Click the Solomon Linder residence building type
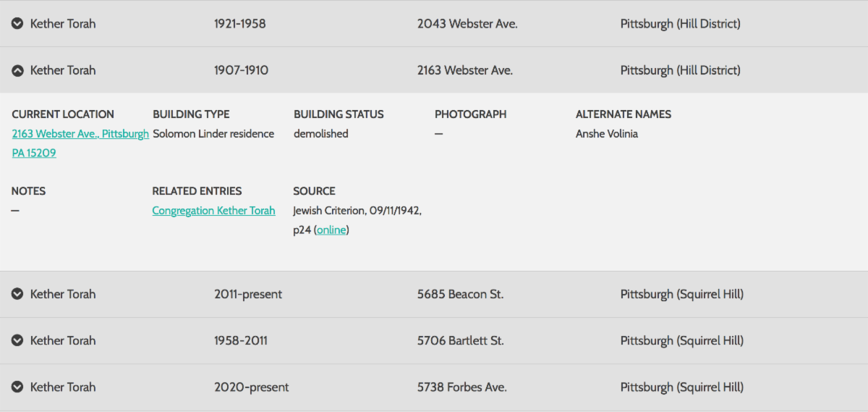This screenshot has width=868, height=412. pyautogui.click(x=213, y=134)
